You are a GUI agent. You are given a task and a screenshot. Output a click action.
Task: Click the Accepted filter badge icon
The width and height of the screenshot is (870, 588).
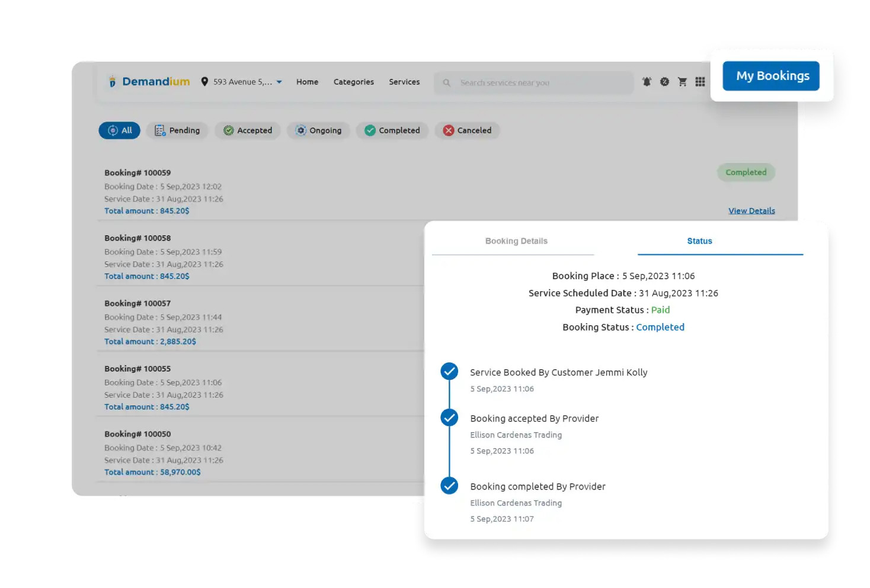228,130
